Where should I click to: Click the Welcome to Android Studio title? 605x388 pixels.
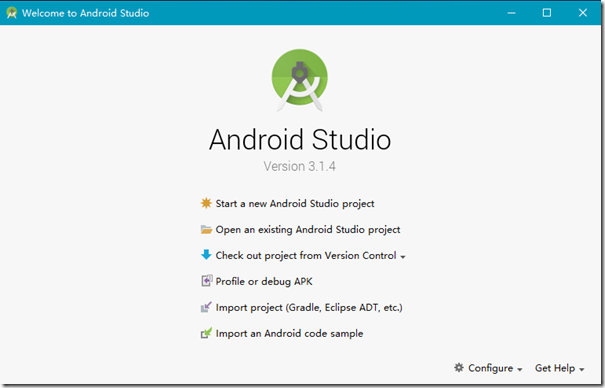[85, 13]
